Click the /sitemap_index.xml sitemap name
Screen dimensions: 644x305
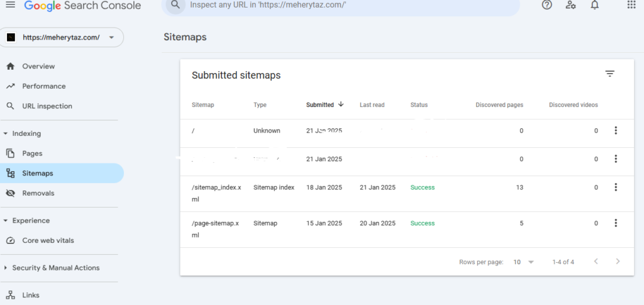coord(216,193)
